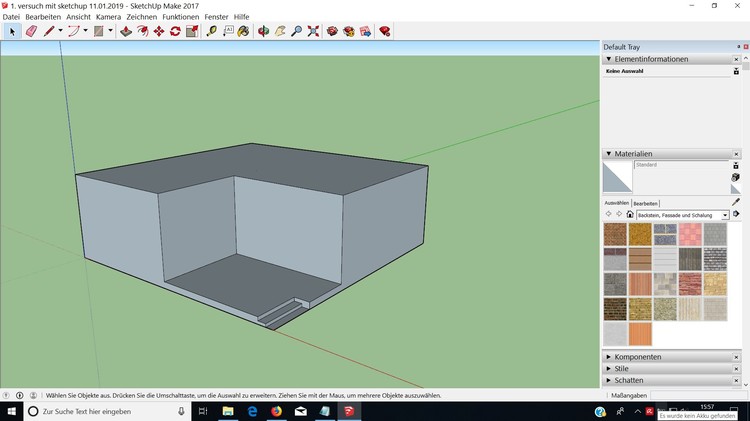Choose the Text label tool

tap(228, 32)
